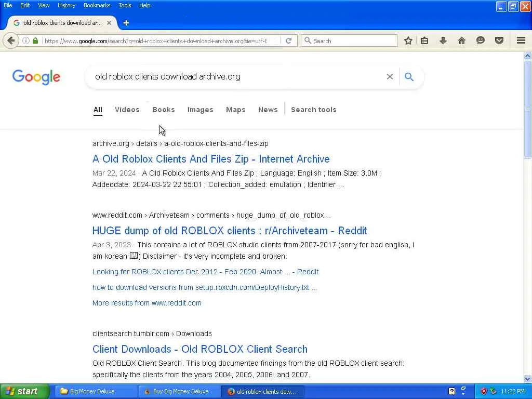Switch to Big Money Deluxe folder taskbar item
The height and width of the screenshot is (399, 532).
96,391
